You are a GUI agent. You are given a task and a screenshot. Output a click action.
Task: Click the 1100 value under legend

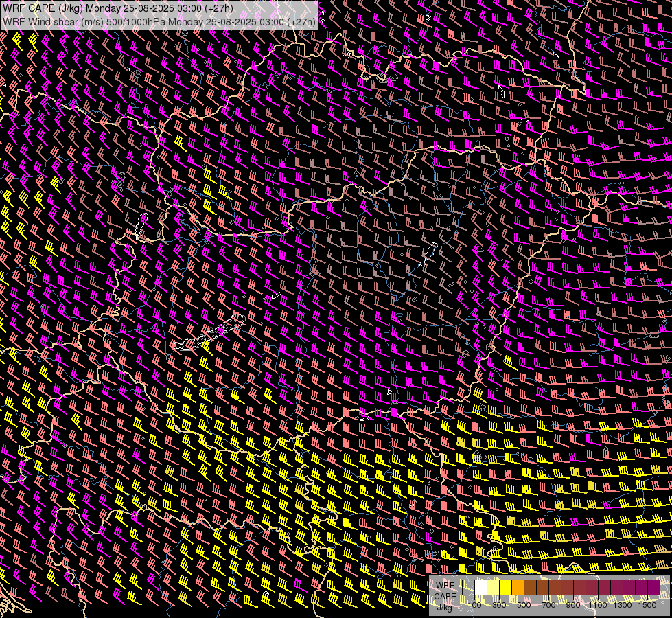pyautogui.click(x=597, y=605)
